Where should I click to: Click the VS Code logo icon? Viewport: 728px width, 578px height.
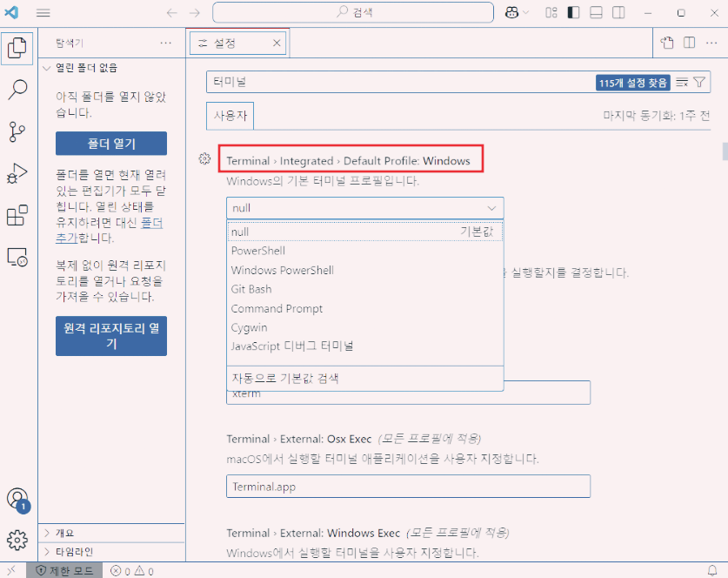click(11, 12)
